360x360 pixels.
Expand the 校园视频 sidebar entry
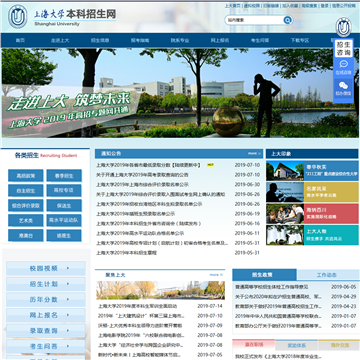click(x=46, y=268)
